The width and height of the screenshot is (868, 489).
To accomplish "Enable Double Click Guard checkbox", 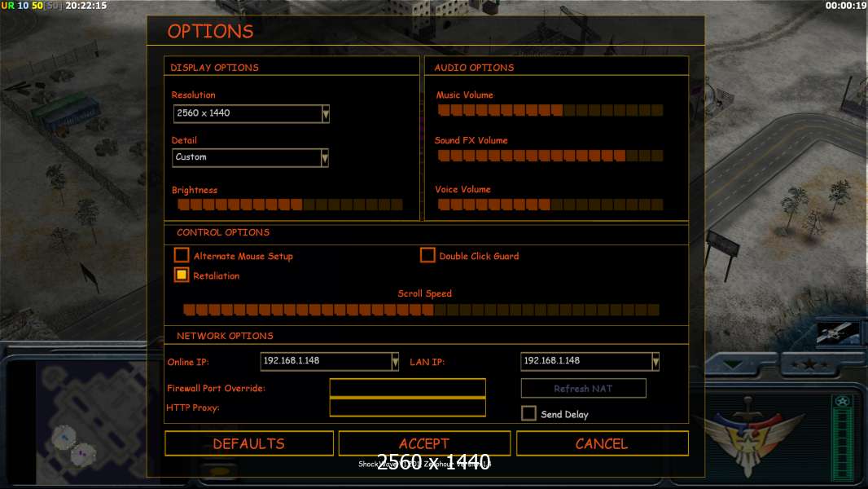I will [427, 255].
